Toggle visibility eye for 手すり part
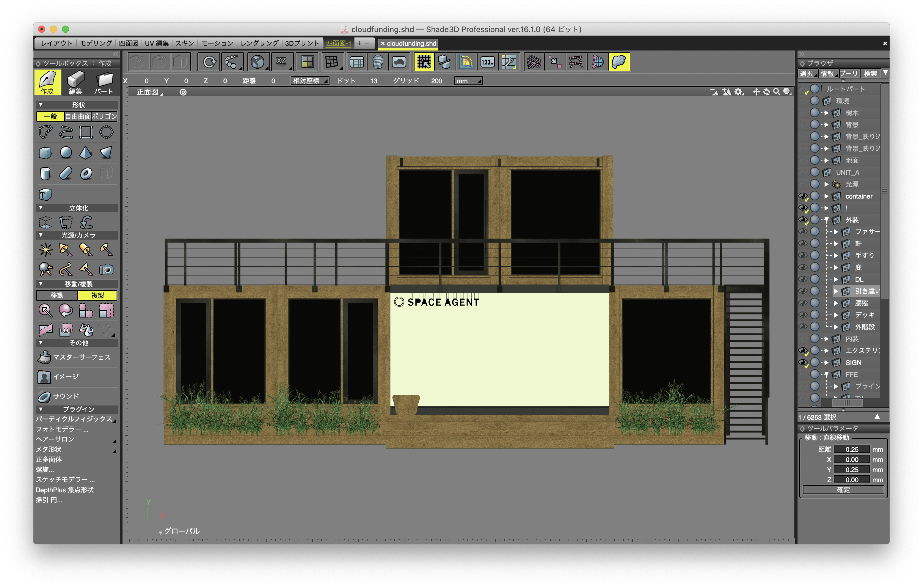Image resolution: width=923 pixels, height=588 pixels. (803, 255)
